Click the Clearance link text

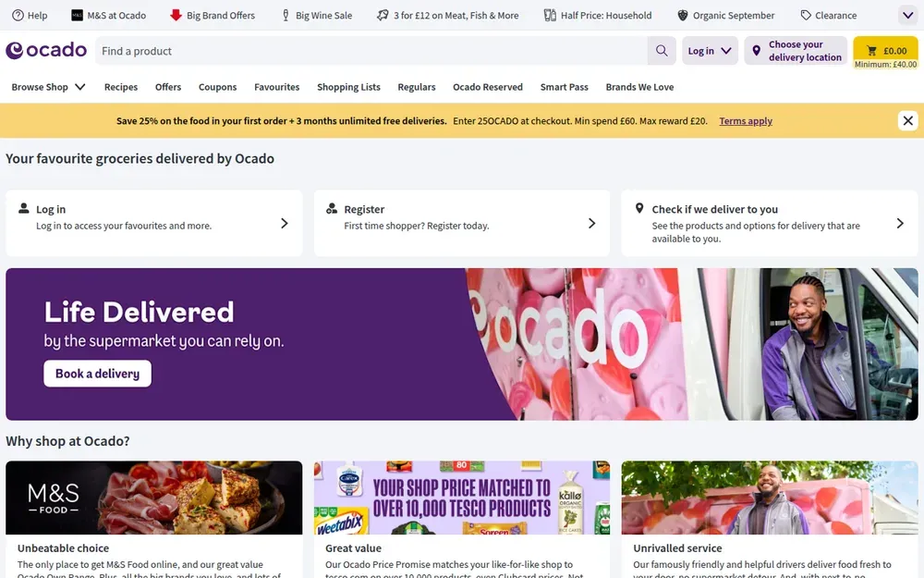[835, 16]
